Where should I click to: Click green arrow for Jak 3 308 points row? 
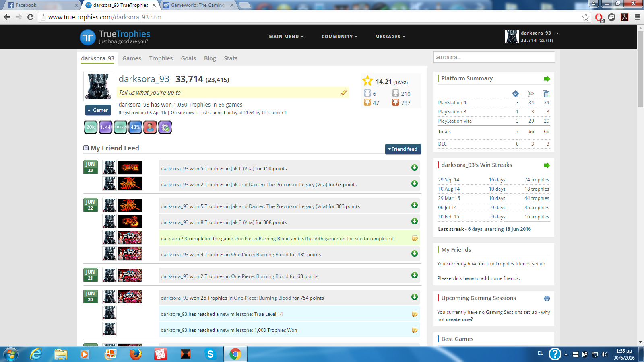click(415, 221)
